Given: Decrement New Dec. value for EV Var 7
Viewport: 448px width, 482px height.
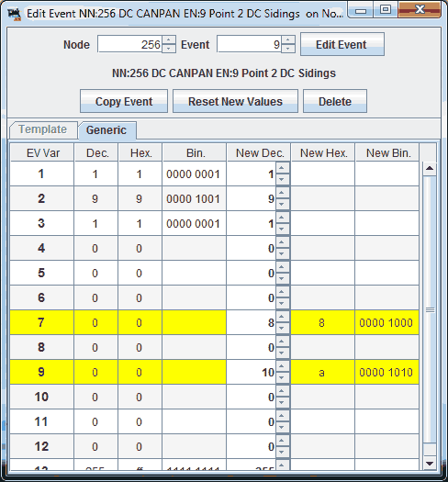Looking at the screenshot, I should (x=282, y=329).
